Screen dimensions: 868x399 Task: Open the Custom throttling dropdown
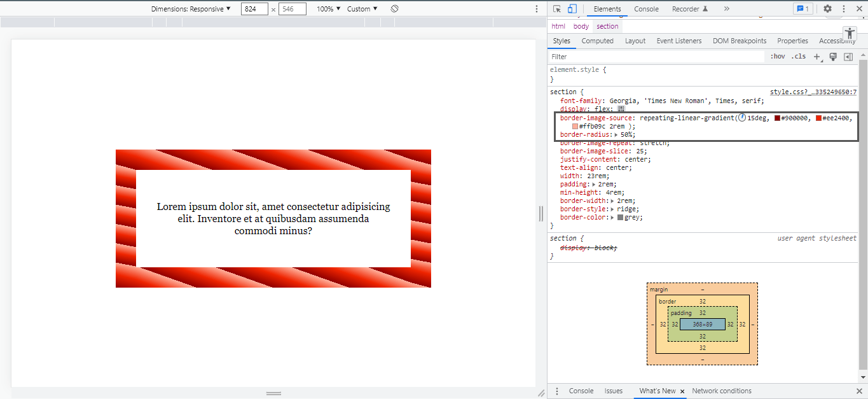(362, 9)
